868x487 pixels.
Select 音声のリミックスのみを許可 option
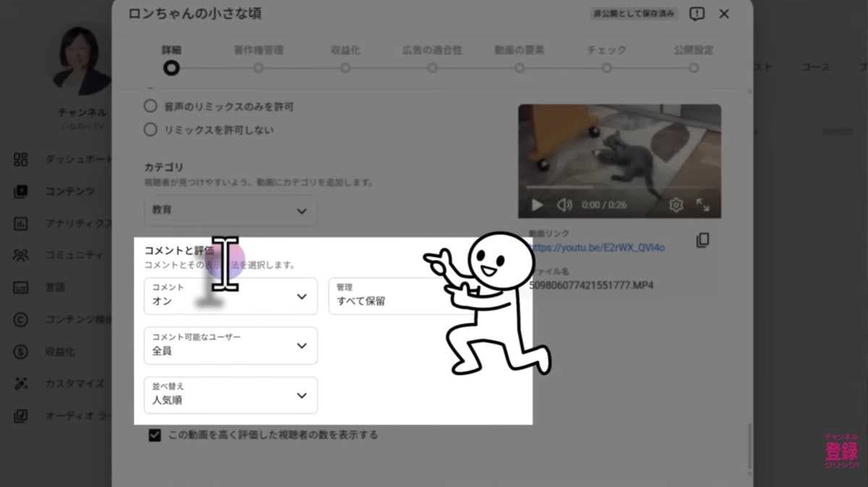pos(150,105)
